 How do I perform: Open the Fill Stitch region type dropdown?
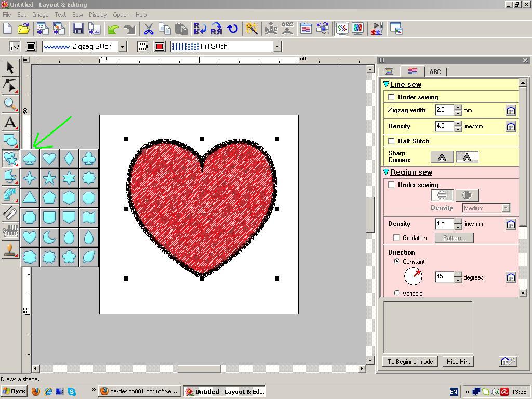[277, 46]
